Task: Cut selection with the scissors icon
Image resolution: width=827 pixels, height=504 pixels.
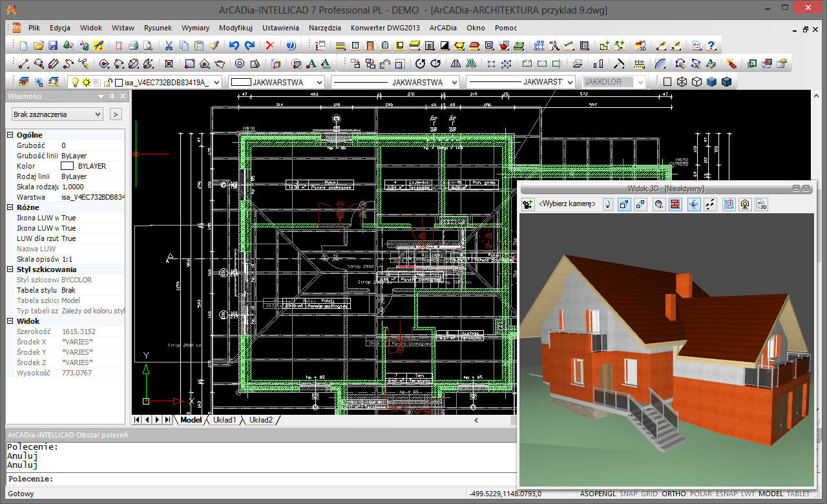Action: [x=169, y=46]
